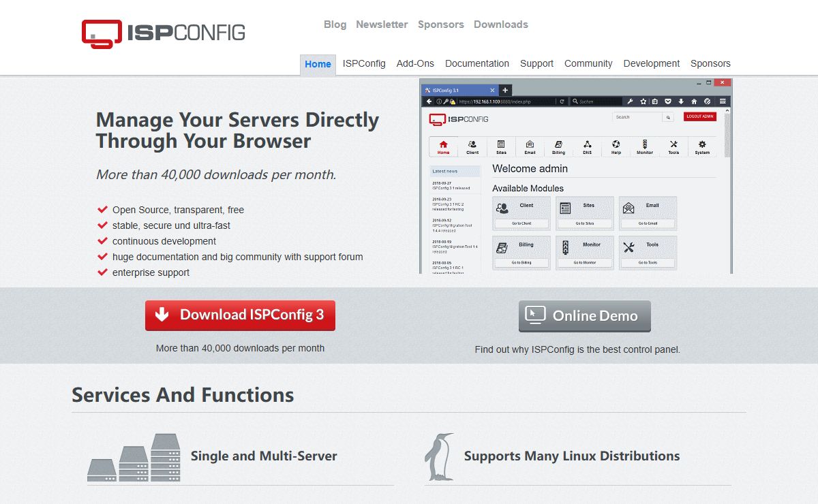Open the Support menu item
Image resolution: width=818 pixels, height=504 pixels.
(536, 63)
